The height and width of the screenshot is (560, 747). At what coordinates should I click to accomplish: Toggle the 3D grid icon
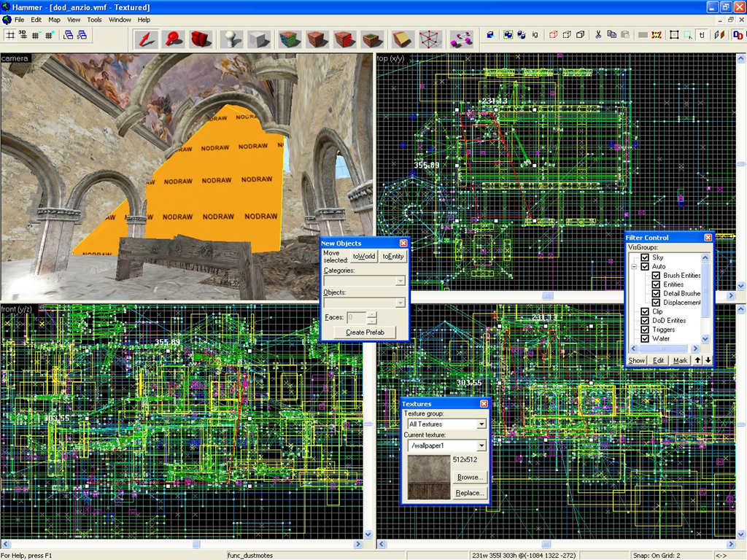pos(23,34)
